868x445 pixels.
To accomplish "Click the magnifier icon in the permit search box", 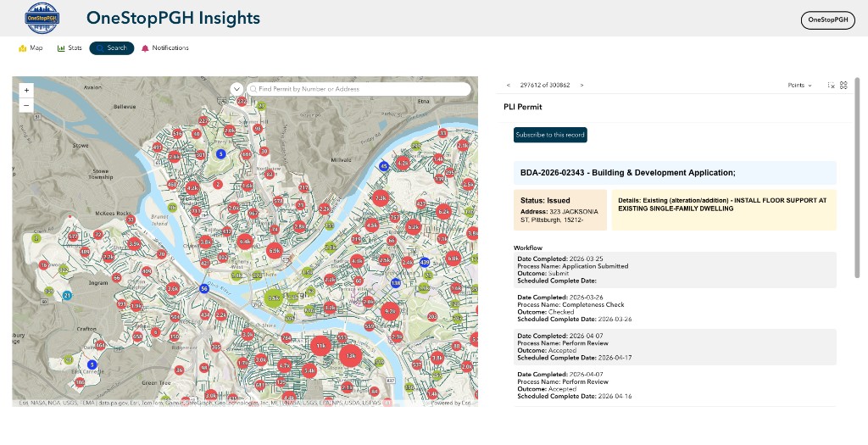I will coord(253,88).
